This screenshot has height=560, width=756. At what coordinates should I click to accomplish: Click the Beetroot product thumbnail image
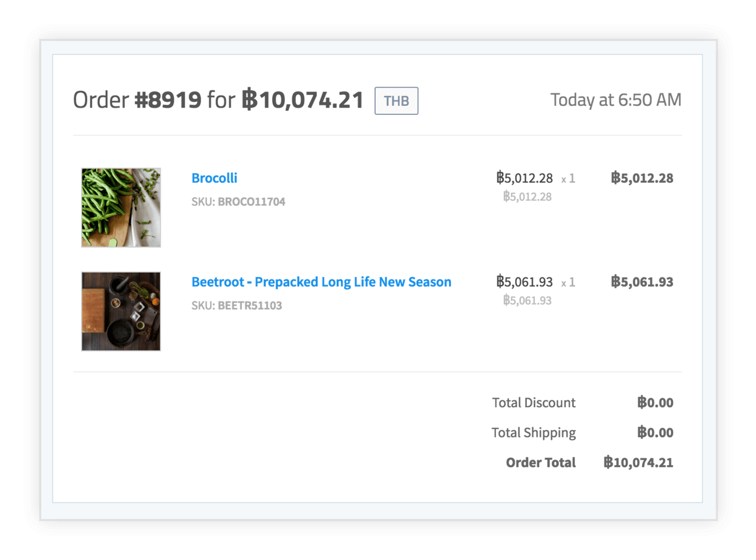121,311
